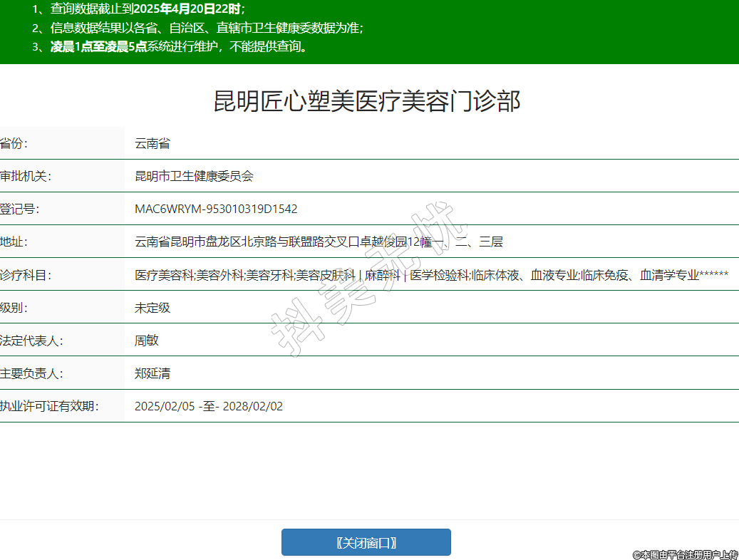
Task: Click the clinic title 昆明匠心塑美医疗美容门诊部
Action: tap(367, 101)
